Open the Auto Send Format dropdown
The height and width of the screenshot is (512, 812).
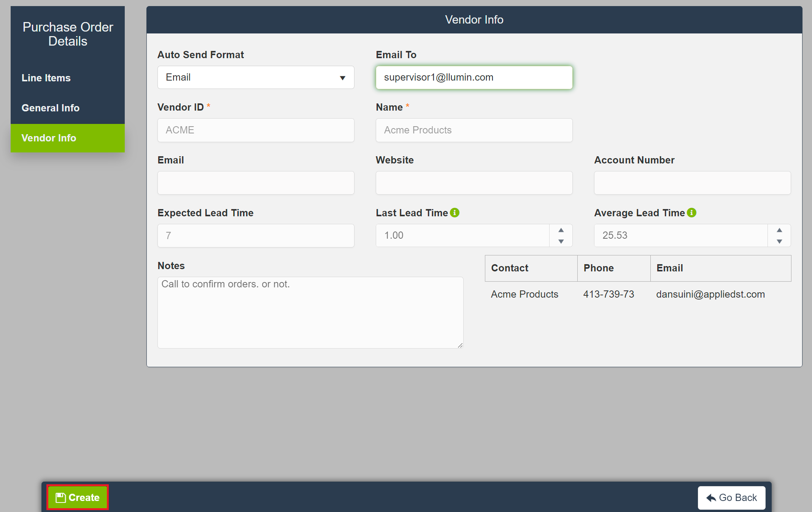(256, 78)
